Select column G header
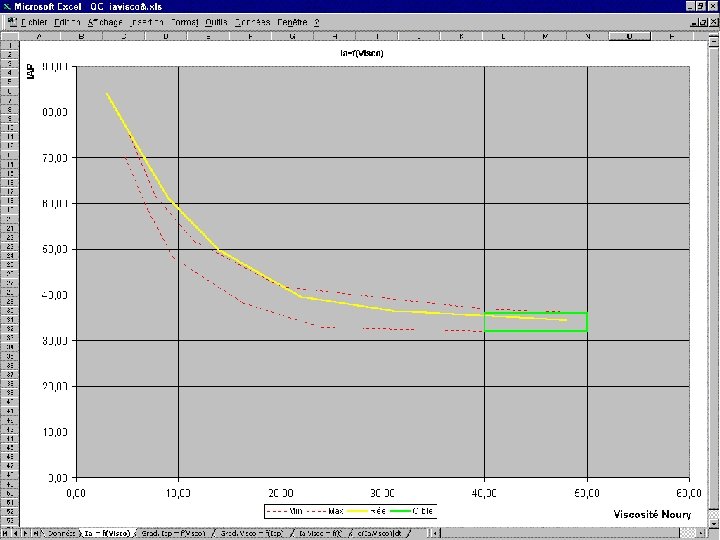 (x=292, y=36)
